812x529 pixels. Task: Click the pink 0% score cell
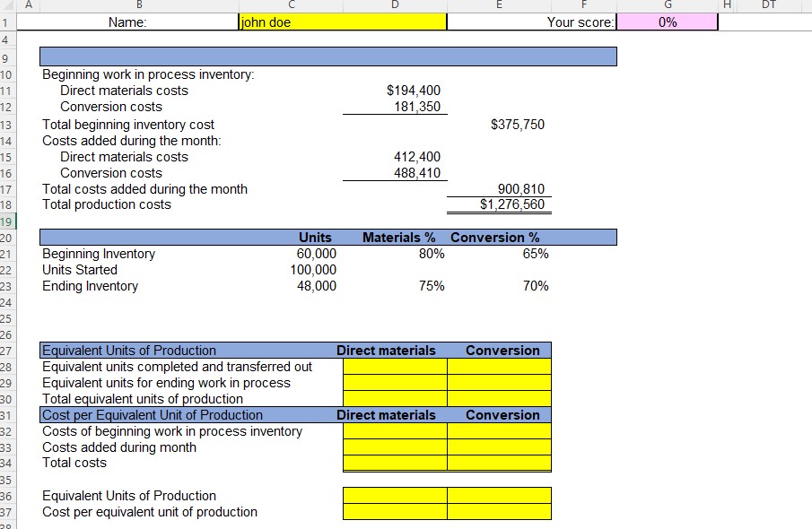667,22
